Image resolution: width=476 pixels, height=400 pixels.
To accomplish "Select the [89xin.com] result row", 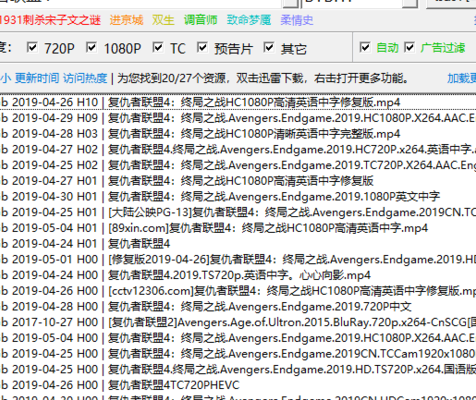I will [238, 228].
